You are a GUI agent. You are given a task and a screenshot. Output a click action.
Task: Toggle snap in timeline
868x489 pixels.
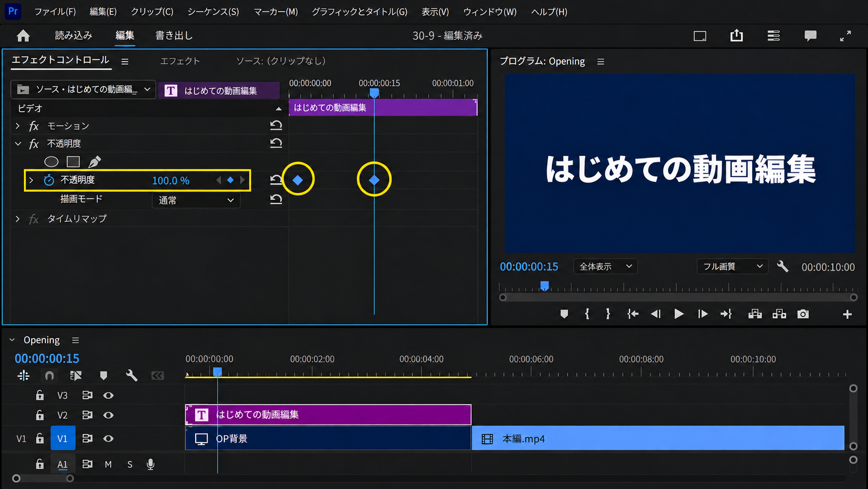pos(49,375)
